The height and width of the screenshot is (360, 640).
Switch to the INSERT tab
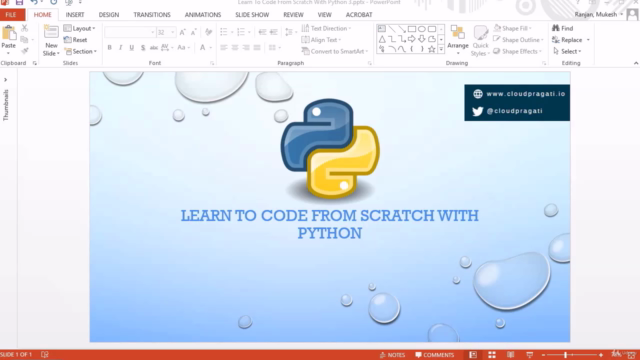(75, 15)
